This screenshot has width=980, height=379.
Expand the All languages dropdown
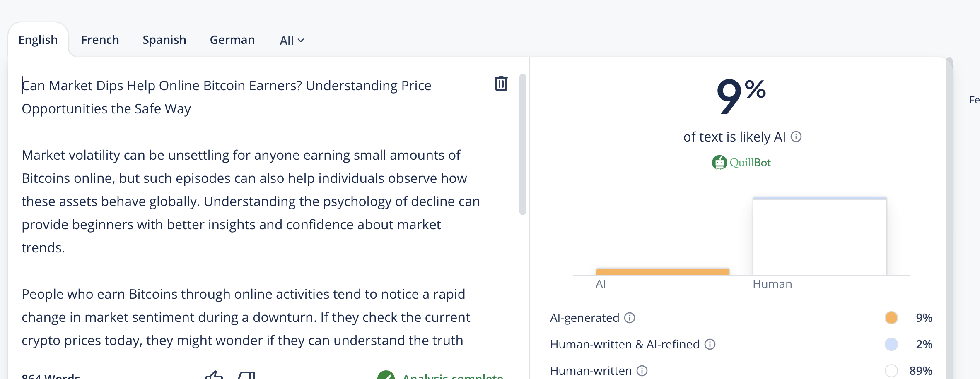click(292, 41)
